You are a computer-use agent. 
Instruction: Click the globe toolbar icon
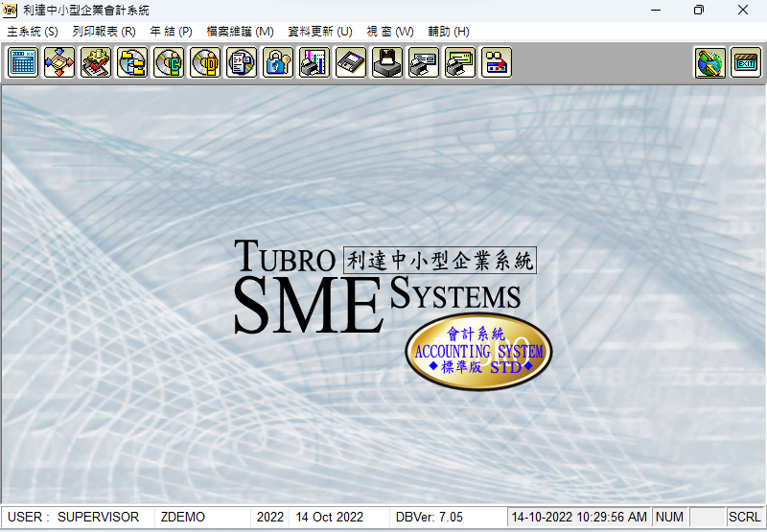tap(709, 62)
